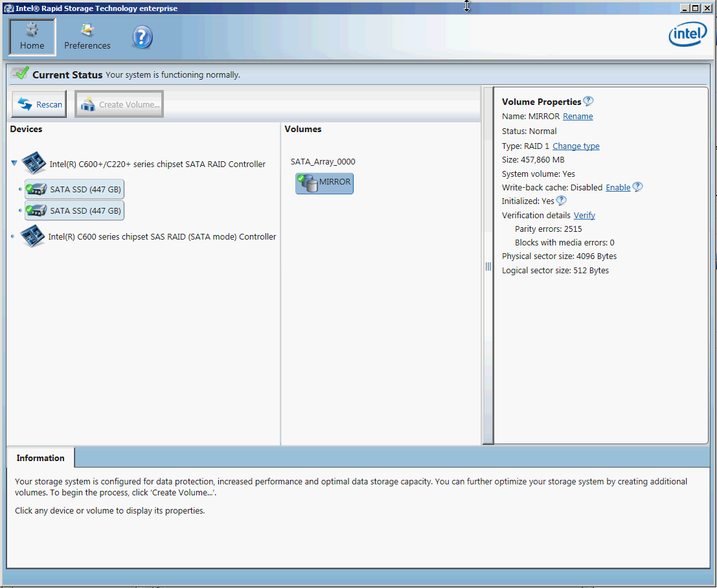Click the Parity errors: 2515 text
The image size is (717, 588).
click(x=548, y=229)
